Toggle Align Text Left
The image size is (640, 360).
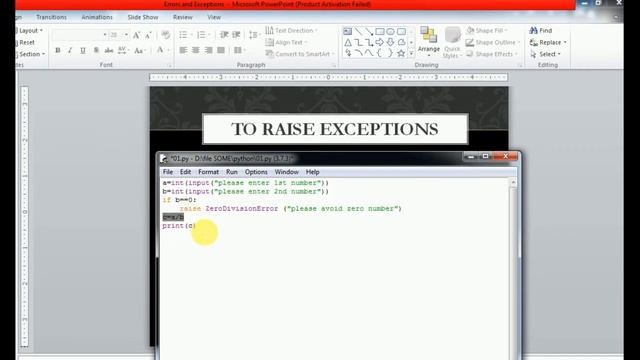183,50
